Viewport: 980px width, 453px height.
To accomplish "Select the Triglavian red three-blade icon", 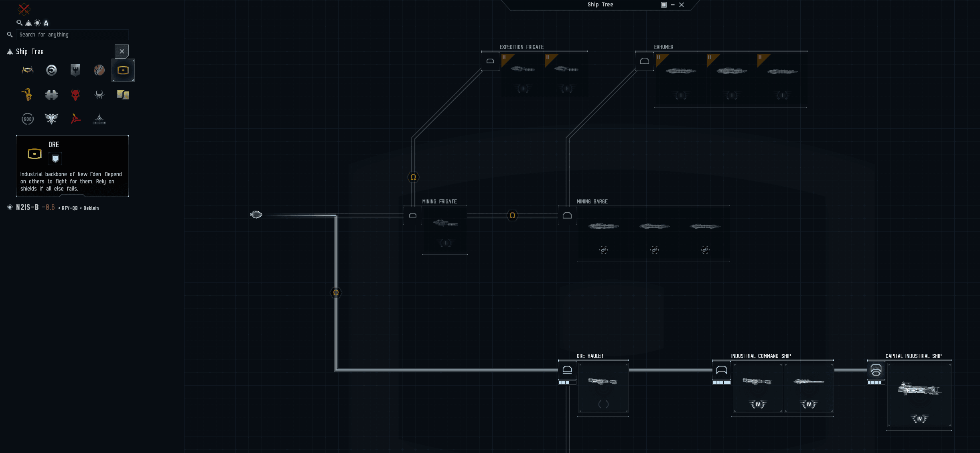I will (75, 119).
